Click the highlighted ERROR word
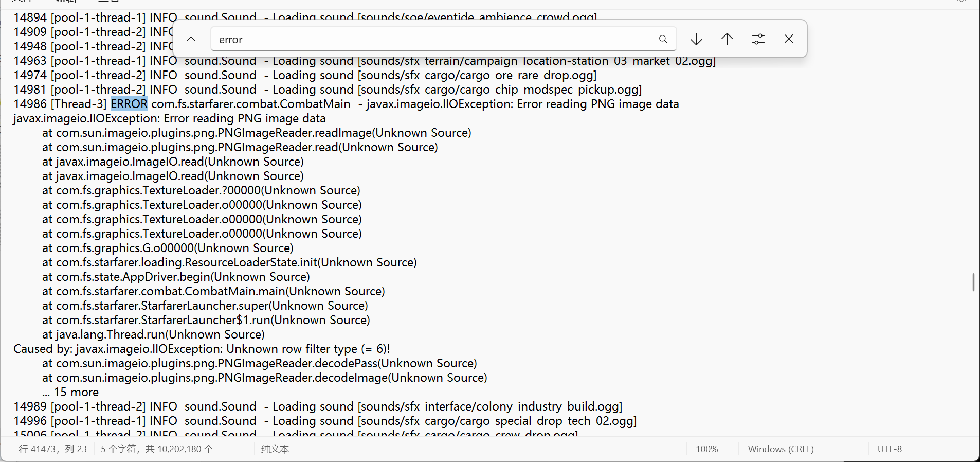This screenshot has width=980, height=462. pyautogui.click(x=129, y=104)
